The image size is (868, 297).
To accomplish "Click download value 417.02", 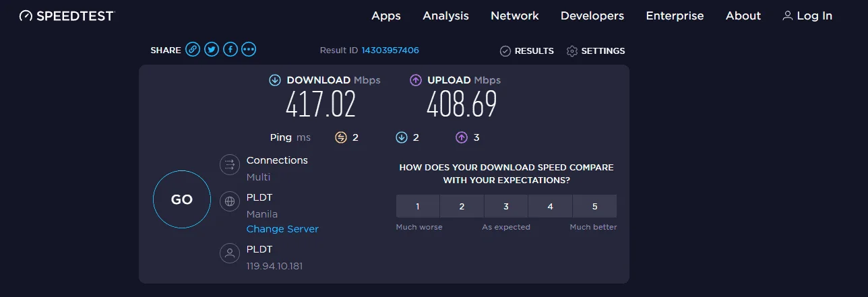I will (x=321, y=104).
